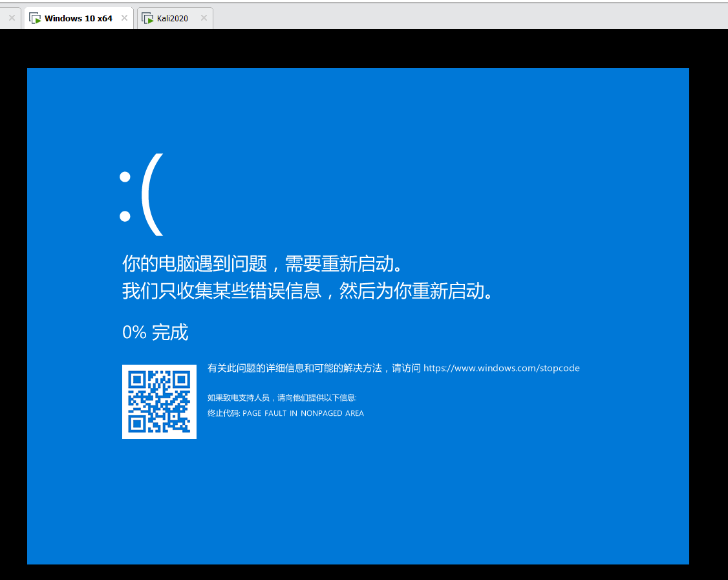Click the green play badge on Windows tab
The height and width of the screenshot is (580, 728).
pyautogui.click(x=38, y=20)
